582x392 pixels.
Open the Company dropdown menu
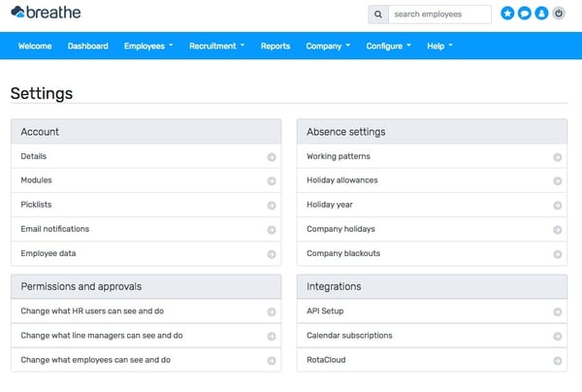pyautogui.click(x=328, y=46)
